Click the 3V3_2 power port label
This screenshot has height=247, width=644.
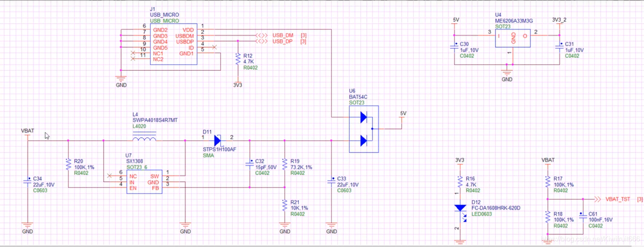click(x=559, y=20)
